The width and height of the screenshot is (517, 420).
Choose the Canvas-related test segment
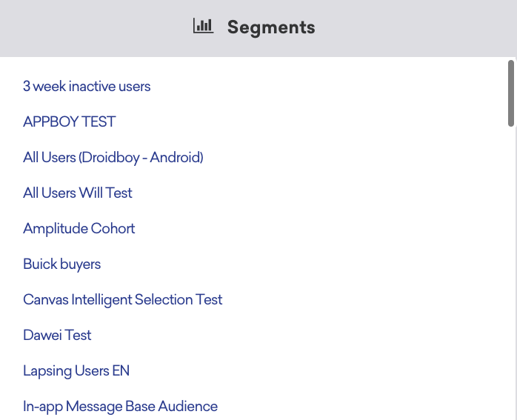tap(122, 300)
